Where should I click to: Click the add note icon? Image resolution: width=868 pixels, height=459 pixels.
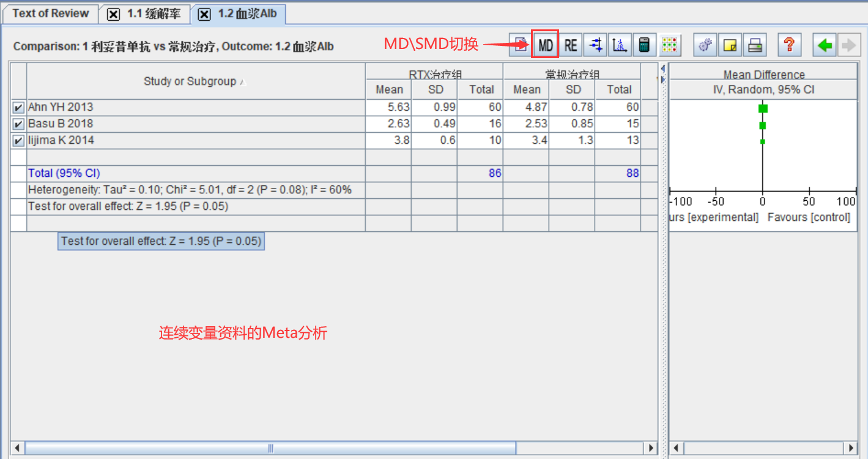coord(729,44)
